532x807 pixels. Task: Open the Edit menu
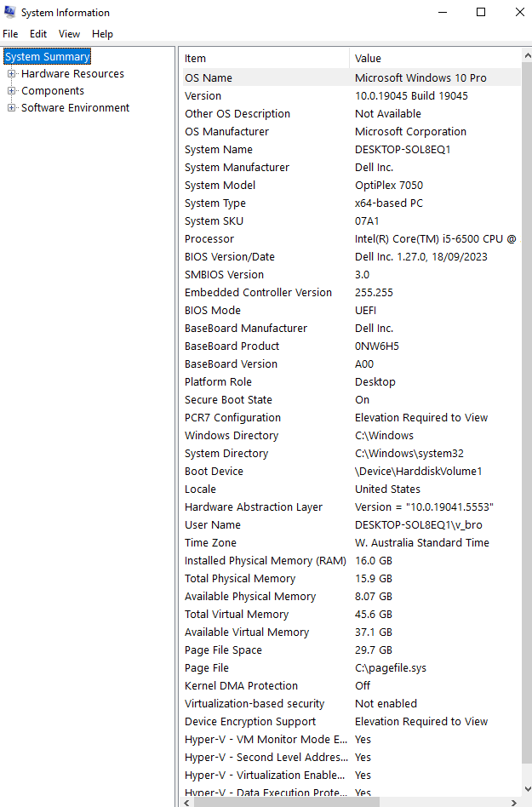(38, 34)
